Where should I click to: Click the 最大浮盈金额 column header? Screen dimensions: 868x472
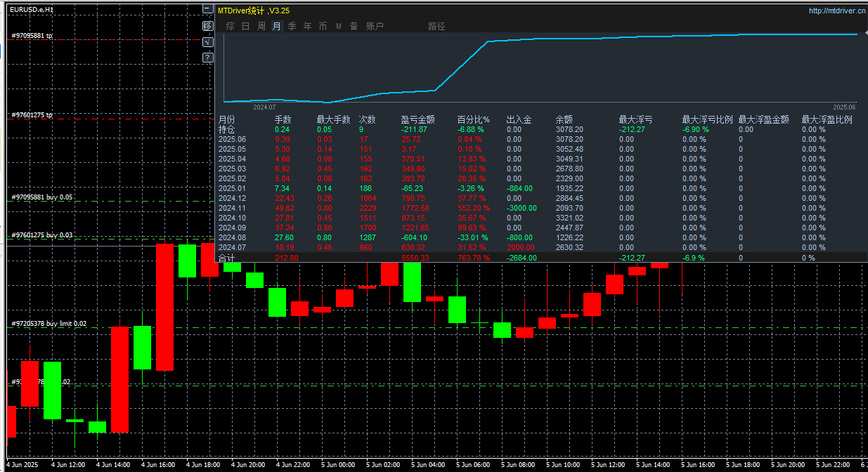click(763, 119)
